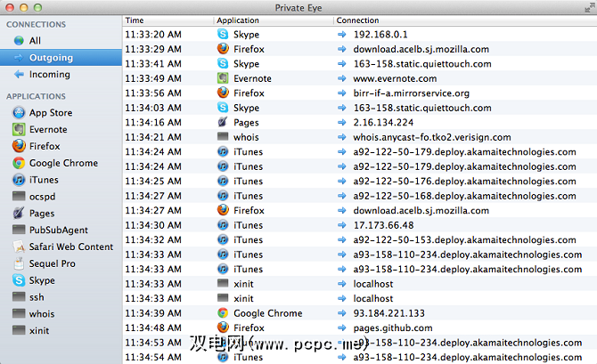597x364 pixels.
Task: Select connection 192.168.0.1
Action: pyautogui.click(x=380, y=35)
